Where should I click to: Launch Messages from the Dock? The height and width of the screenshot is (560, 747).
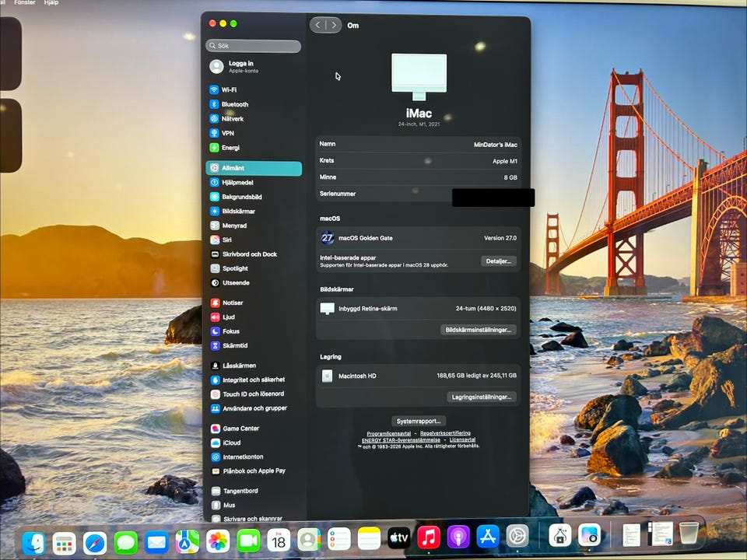coord(126,542)
